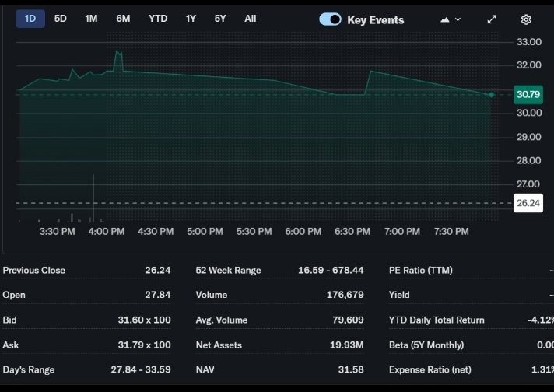Show the 1M chart range
The height and width of the screenshot is (392, 554).
pyautogui.click(x=91, y=18)
